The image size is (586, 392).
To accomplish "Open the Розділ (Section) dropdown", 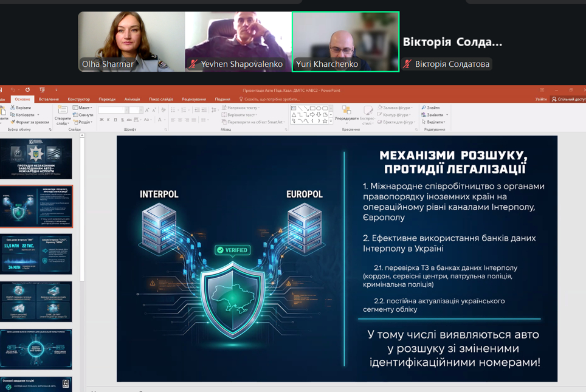I will (83, 122).
